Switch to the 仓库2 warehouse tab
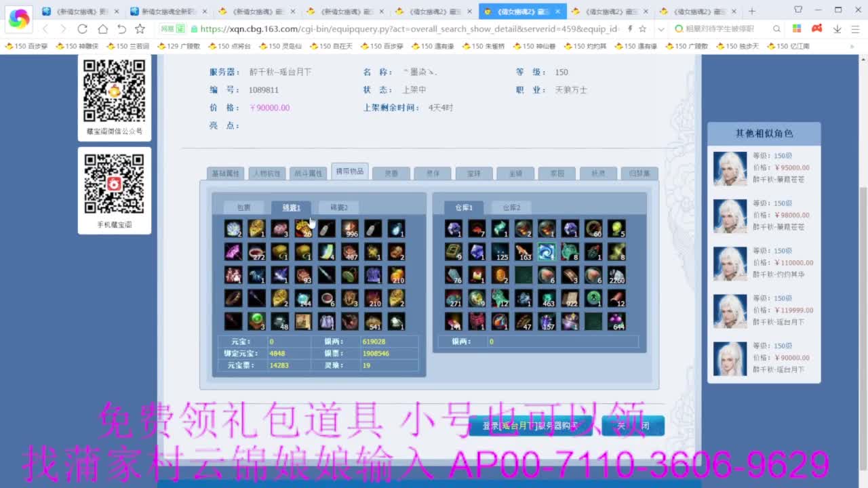This screenshot has height=488, width=868. pos(511,207)
